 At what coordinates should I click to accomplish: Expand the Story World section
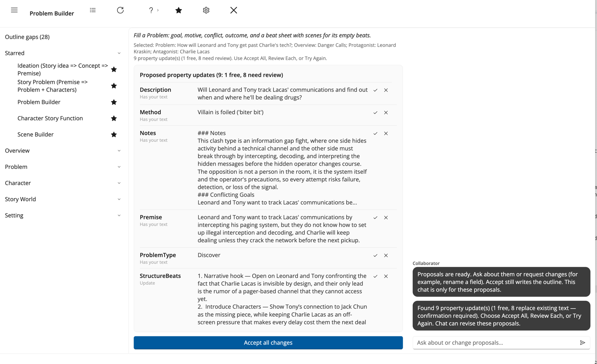point(119,199)
